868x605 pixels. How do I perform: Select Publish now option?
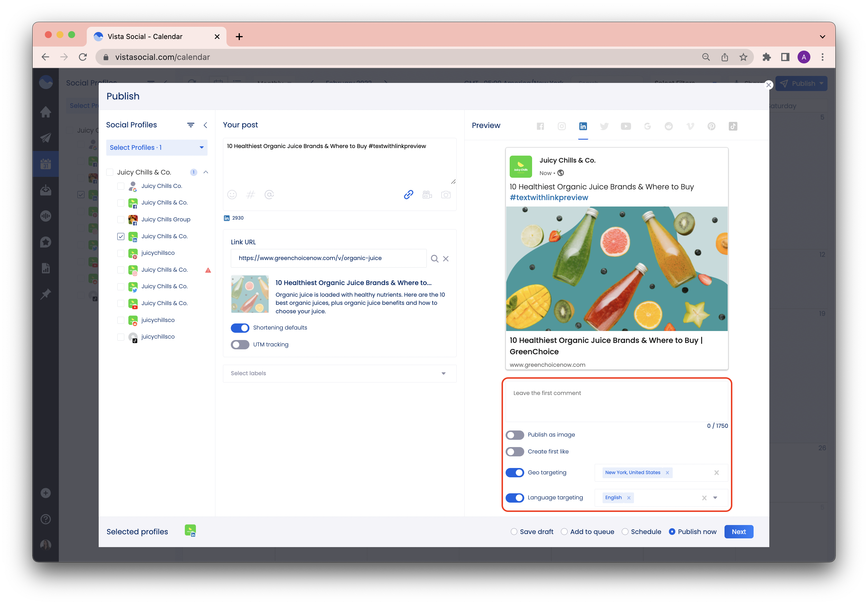pyautogui.click(x=672, y=532)
